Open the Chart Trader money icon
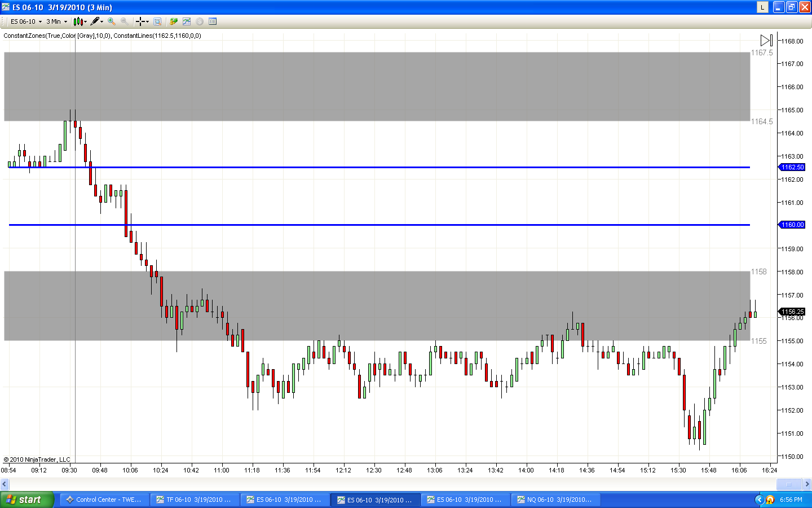Screen dimensions: 812x508 tap(174, 21)
